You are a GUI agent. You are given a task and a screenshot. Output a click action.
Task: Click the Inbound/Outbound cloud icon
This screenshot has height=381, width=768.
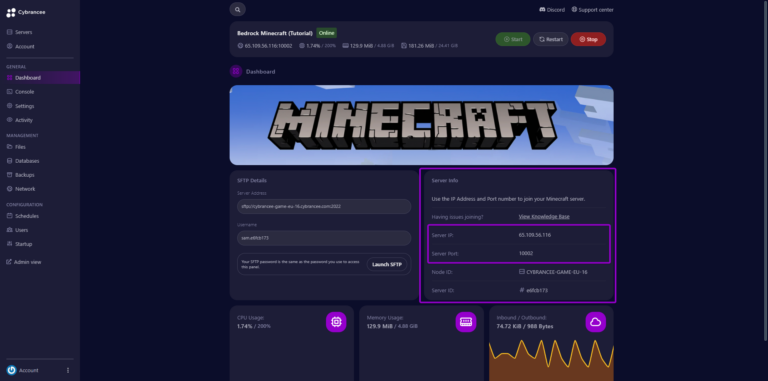point(596,322)
